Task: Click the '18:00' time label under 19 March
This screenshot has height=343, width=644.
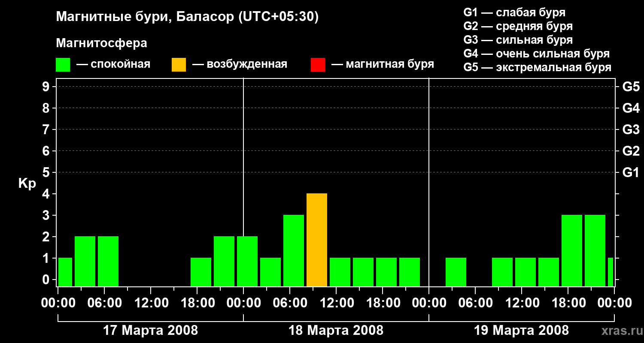Action: coord(568,303)
